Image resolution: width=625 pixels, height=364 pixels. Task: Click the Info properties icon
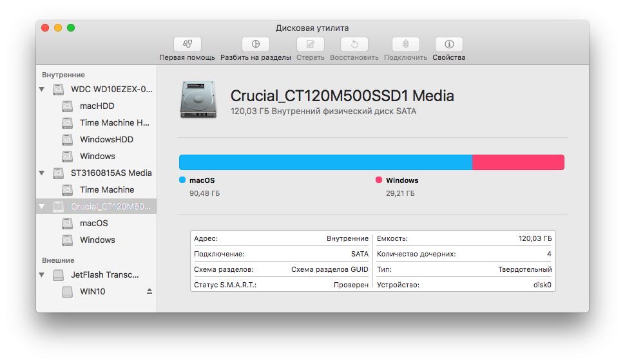click(x=449, y=44)
